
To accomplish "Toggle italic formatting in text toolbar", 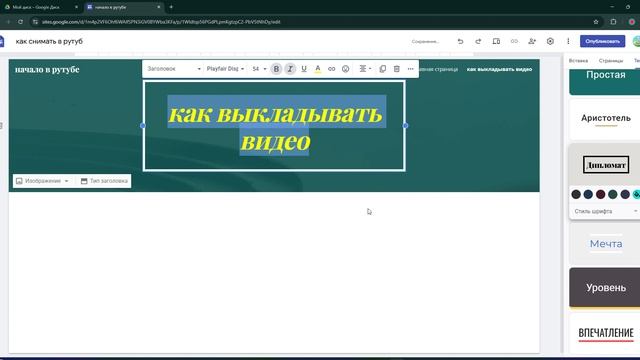I will pos(290,69).
